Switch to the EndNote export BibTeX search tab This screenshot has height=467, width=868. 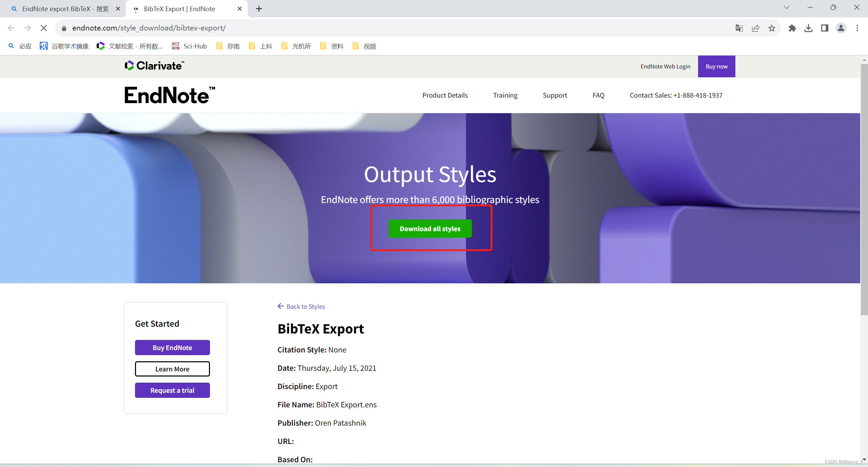[63, 9]
